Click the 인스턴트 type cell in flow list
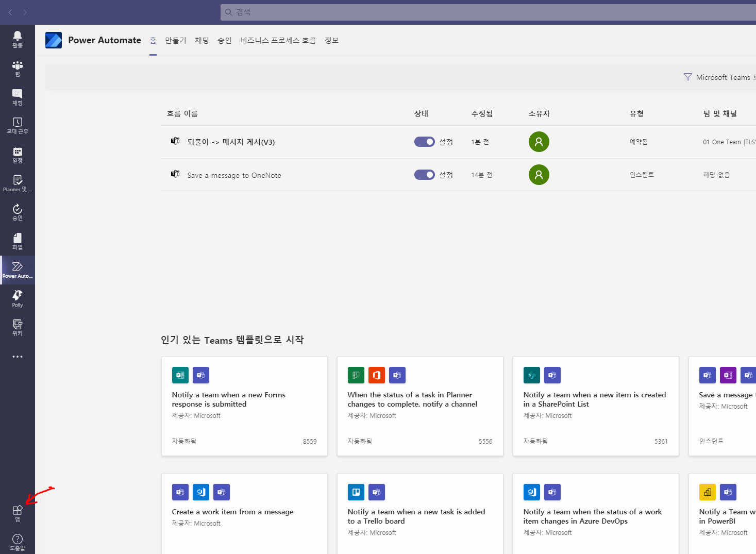 click(642, 175)
